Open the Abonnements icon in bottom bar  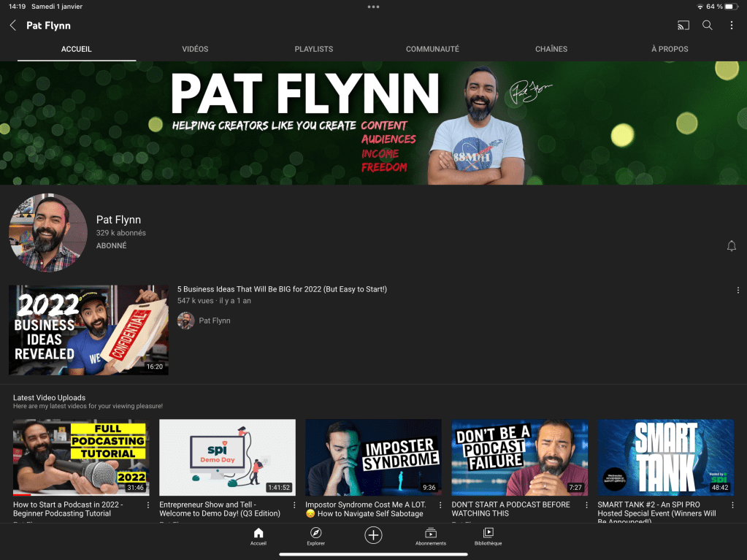point(431,537)
